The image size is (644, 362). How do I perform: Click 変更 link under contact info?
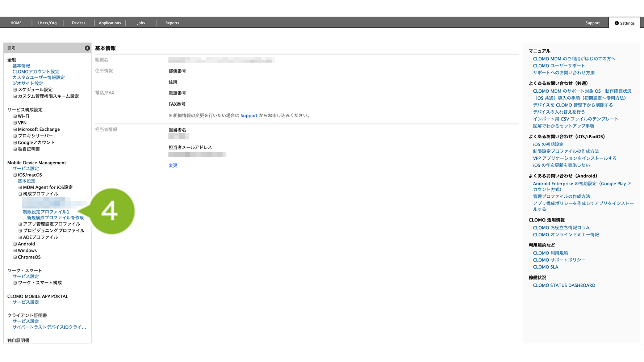click(173, 165)
